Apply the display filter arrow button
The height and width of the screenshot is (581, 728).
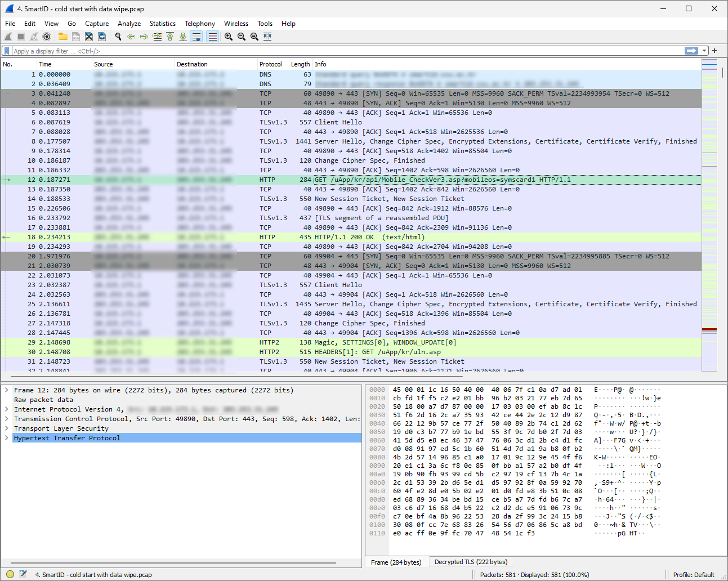tap(691, 51)
